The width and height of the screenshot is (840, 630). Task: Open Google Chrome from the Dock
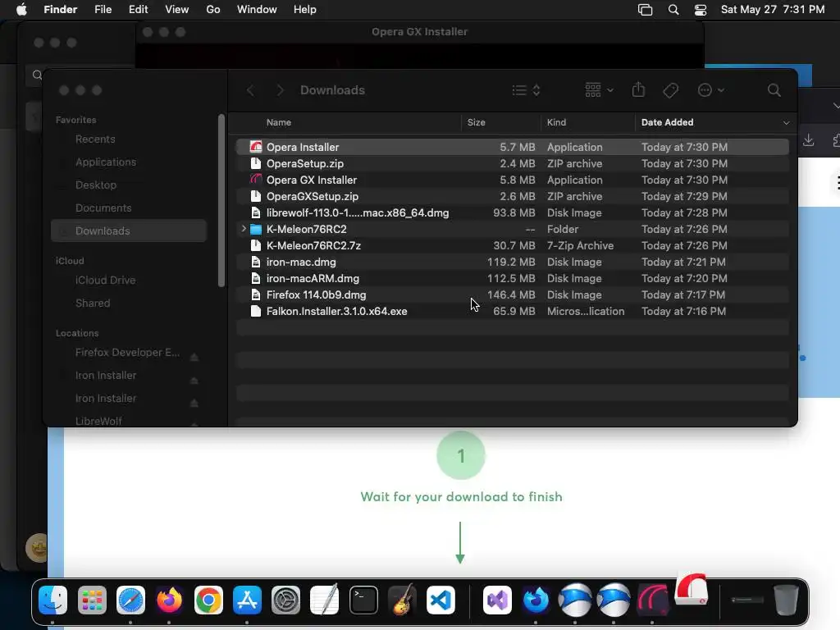(208, 600)
